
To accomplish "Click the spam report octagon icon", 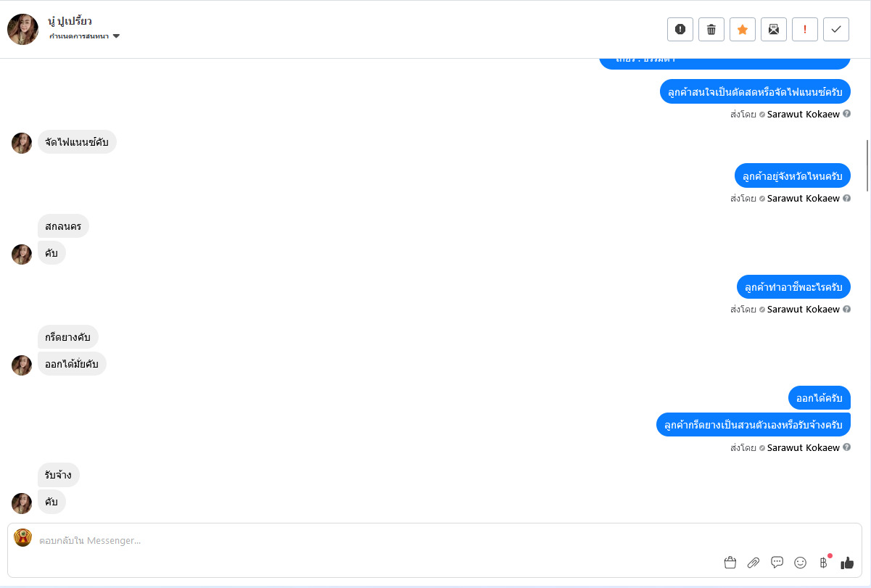I will pyautogui.click(x=680, y=29).
